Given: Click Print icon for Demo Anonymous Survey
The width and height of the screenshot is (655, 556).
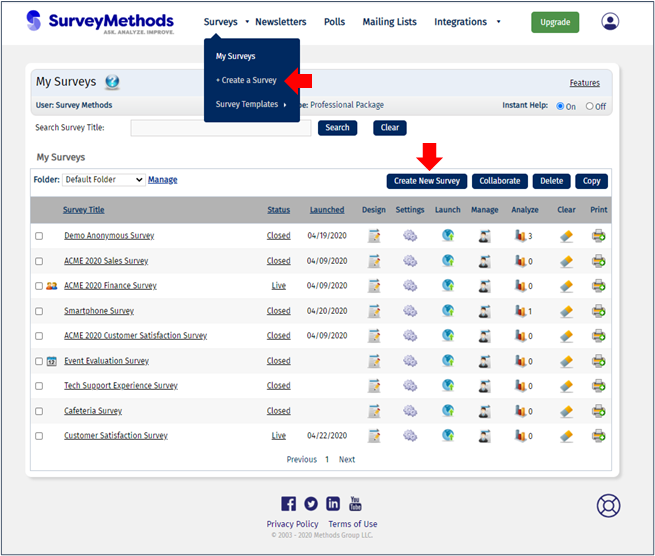Looking at the screenshot, I should pyautogui.click(x=599, y=236).
